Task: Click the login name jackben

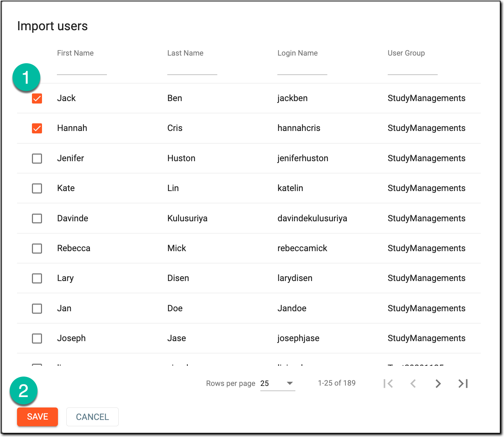Action: (293, 98)
